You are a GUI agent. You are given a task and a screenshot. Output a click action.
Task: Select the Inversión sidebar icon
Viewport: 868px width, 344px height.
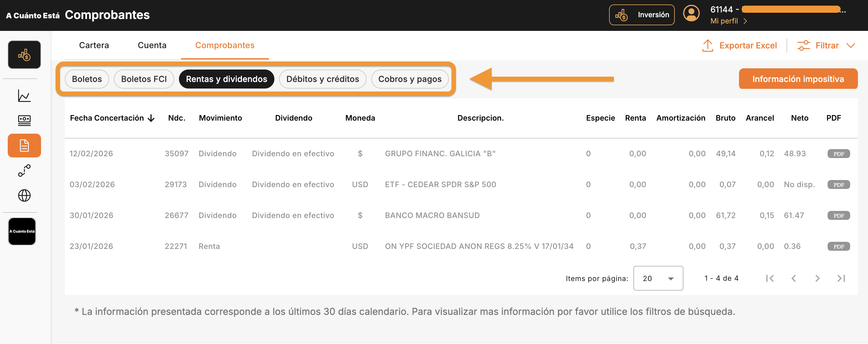24,54
